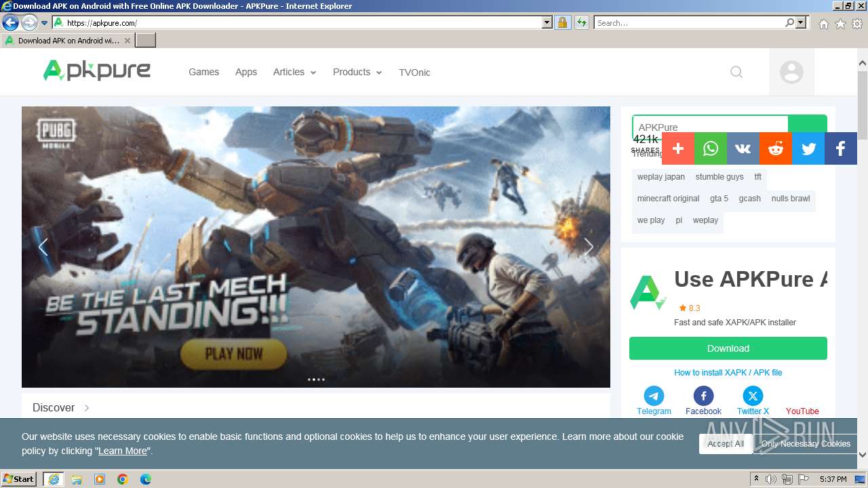Select the 'stumble guys' trending tag
The image size is (868, 488).
pyautogui.click(x=719, y=177)
